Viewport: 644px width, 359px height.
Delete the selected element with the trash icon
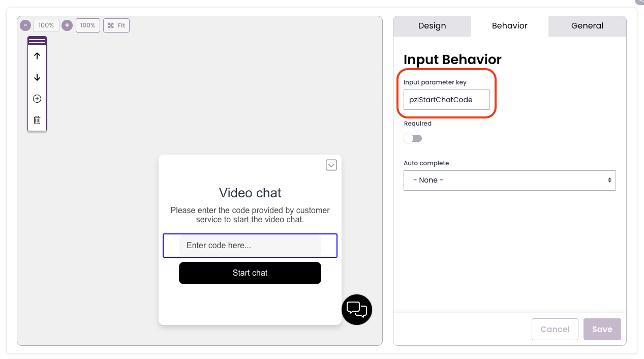[37, 121]
